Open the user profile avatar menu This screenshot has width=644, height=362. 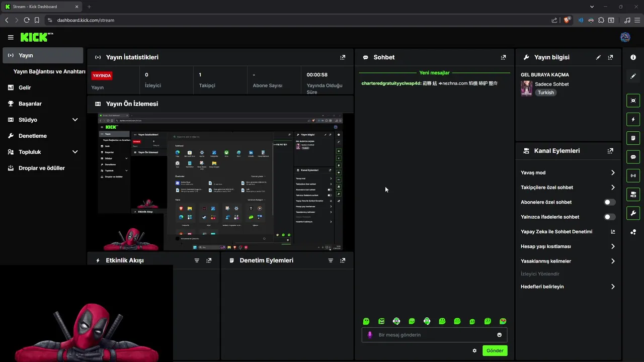[x=625, y=37]
